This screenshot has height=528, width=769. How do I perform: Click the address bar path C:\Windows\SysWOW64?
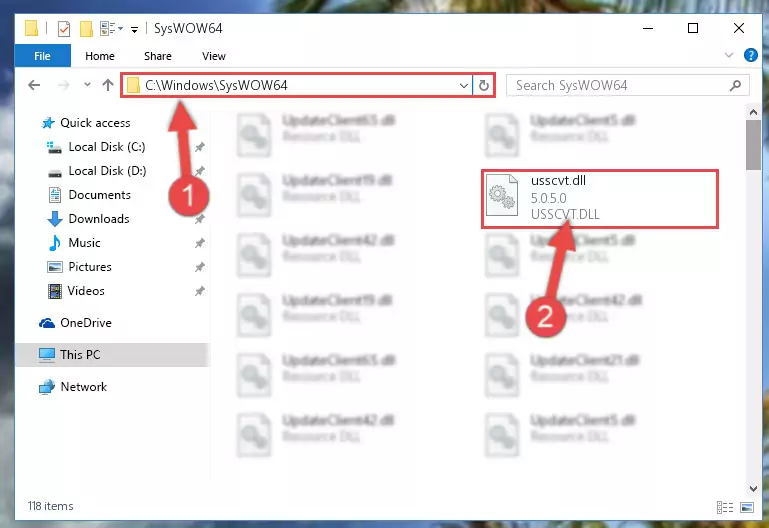[x=216, y=85]
